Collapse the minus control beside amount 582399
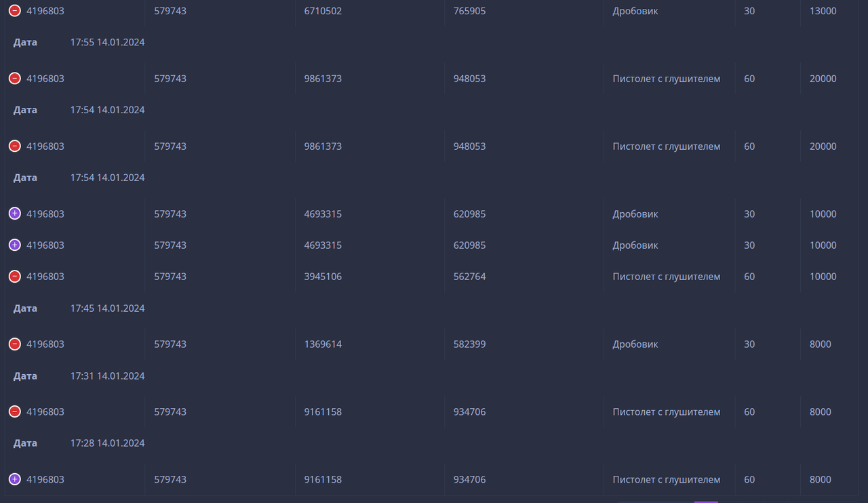The width and height of the screenshot is (868, 503). [x=14, y=344]
